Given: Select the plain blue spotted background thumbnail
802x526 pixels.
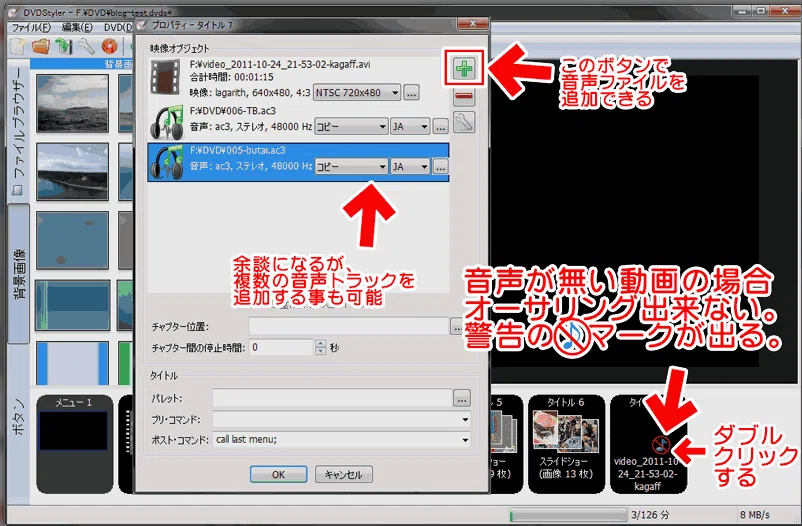Looking at the screenshot, I should coord(73,239).
